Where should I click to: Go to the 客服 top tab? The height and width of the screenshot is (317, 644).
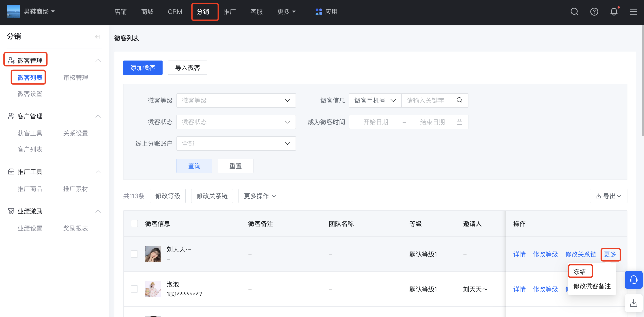pos(256,12)
